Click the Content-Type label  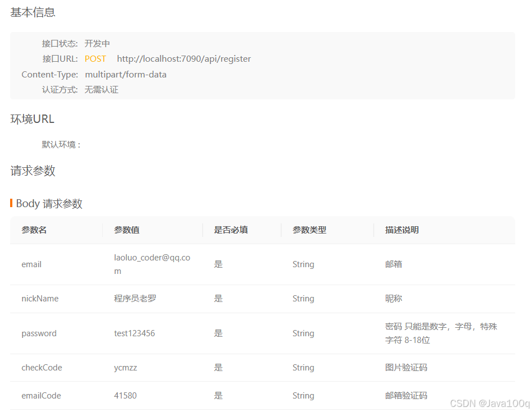49,75
